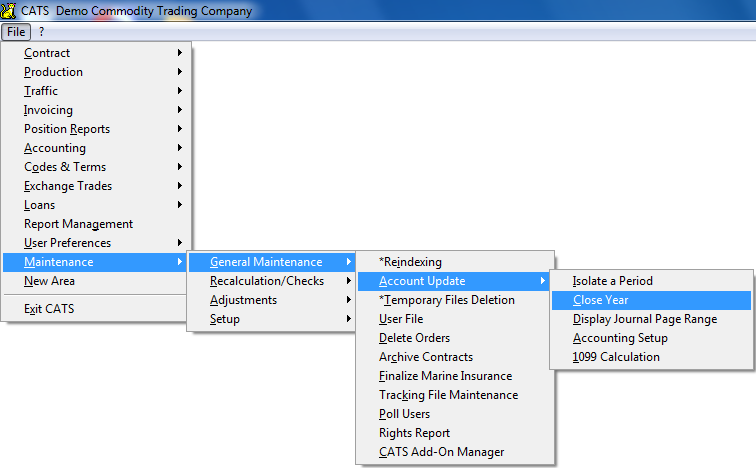Viewport: 756px width, 468px height.
Task: Expand the Production submenu
Action: tap(94, 72)
